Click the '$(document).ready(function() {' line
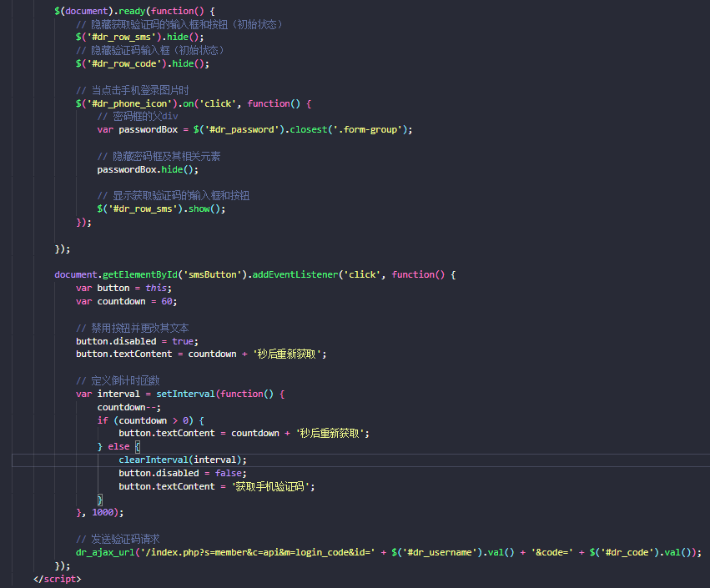This screenshot has width=710, height=588. [x=134, y=11]
